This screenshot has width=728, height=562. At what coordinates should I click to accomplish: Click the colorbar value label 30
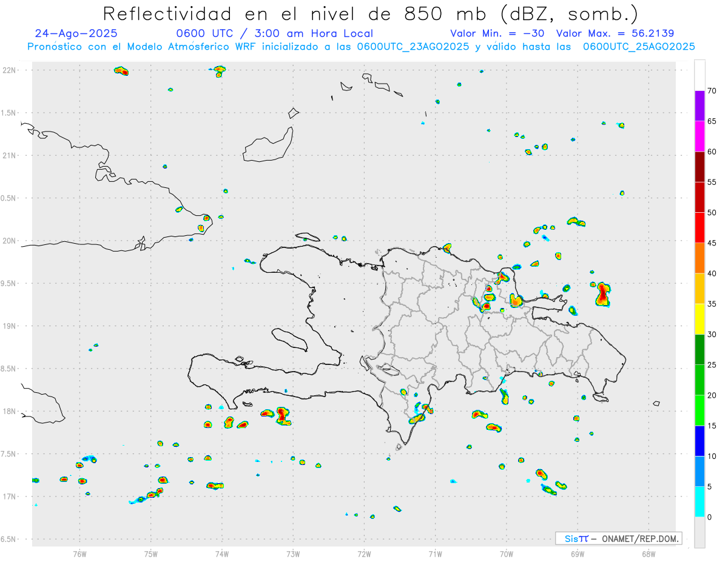pyautogui.click(x=712, y=335)
